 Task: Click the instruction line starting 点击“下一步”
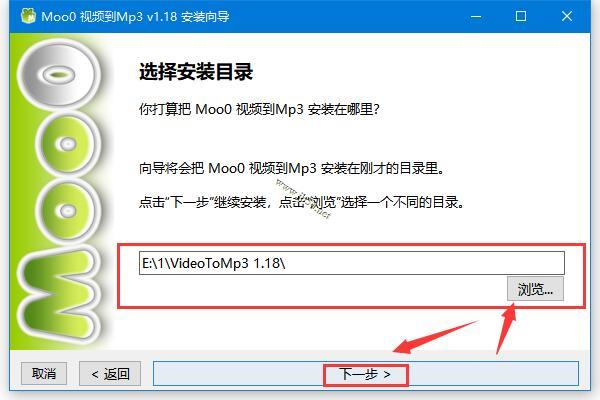pyautogui.click(x=302, y=202)
